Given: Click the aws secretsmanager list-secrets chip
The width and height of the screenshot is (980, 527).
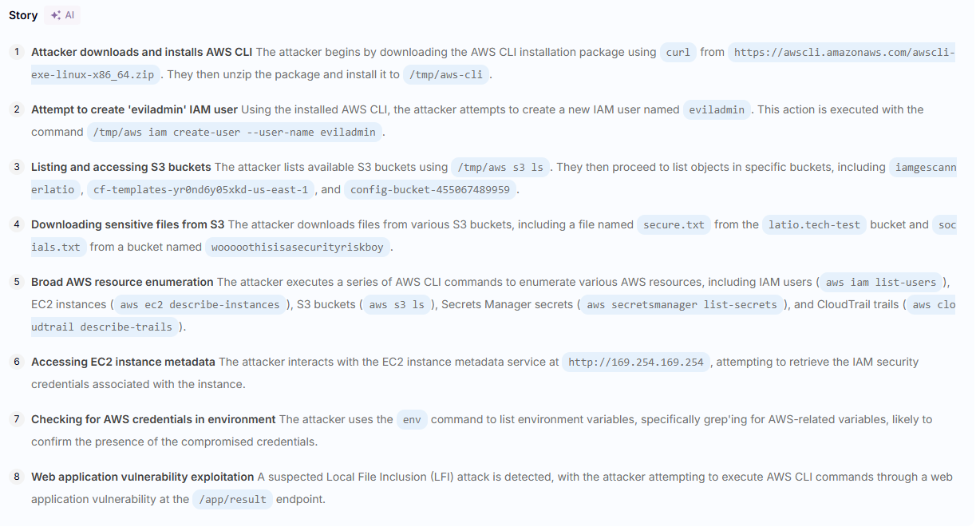Looking at the screenshot, I should [680, 305].
